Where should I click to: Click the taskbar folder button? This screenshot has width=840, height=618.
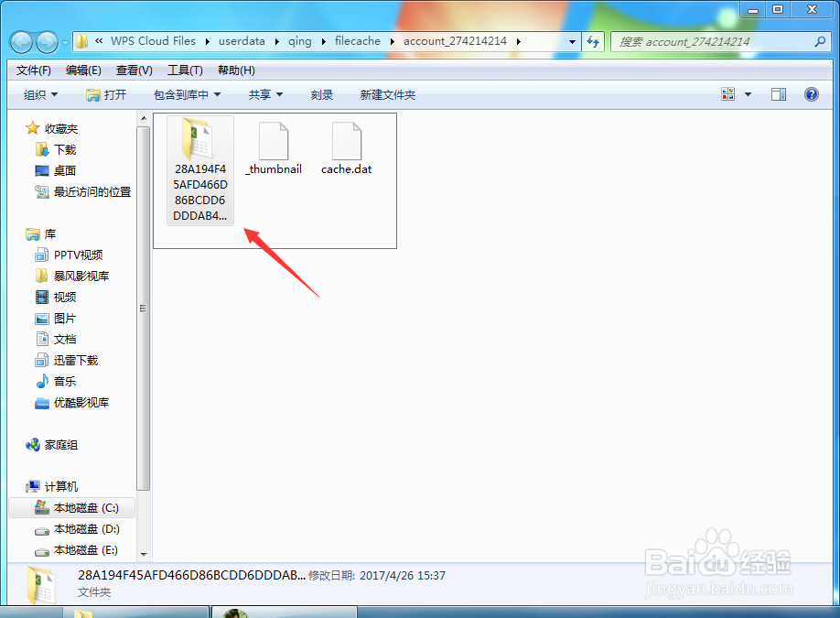click(x=135, y=613)
